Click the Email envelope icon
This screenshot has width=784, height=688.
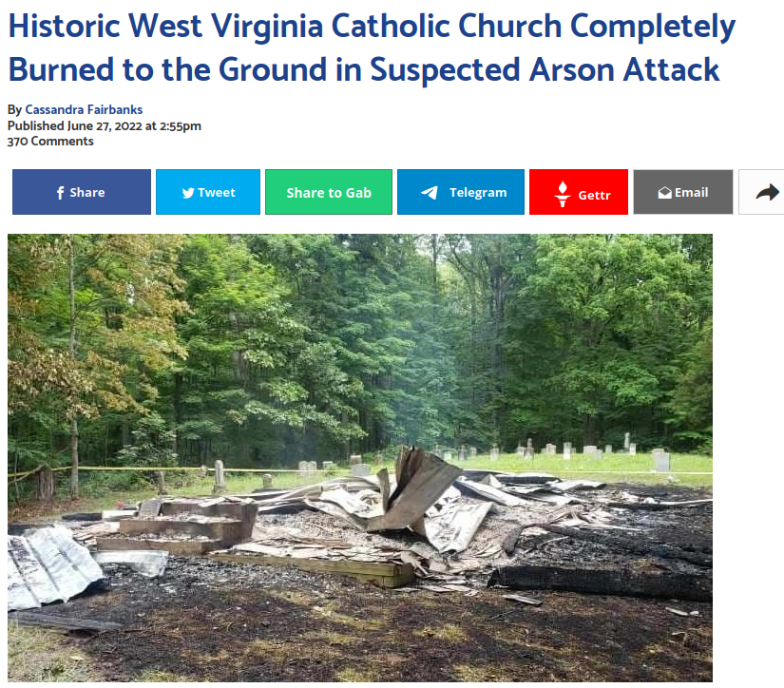pyautogui.click(x=664, y=193)
